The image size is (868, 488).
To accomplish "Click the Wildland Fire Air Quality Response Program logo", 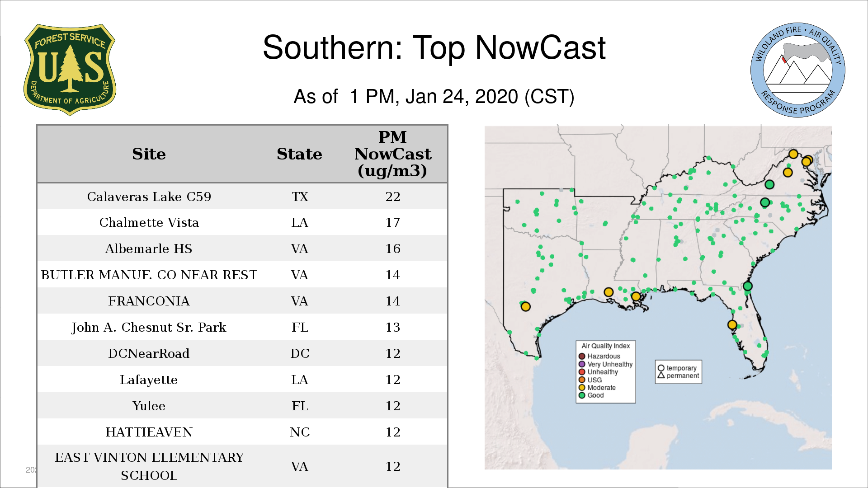I will tap(797, 70).
